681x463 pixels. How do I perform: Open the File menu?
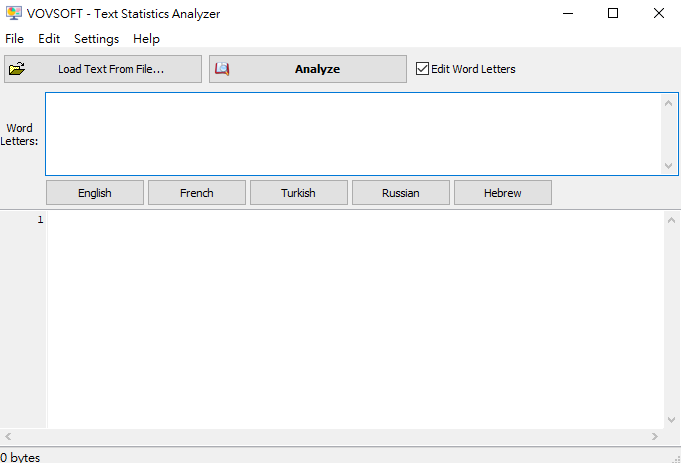point(14,38)
